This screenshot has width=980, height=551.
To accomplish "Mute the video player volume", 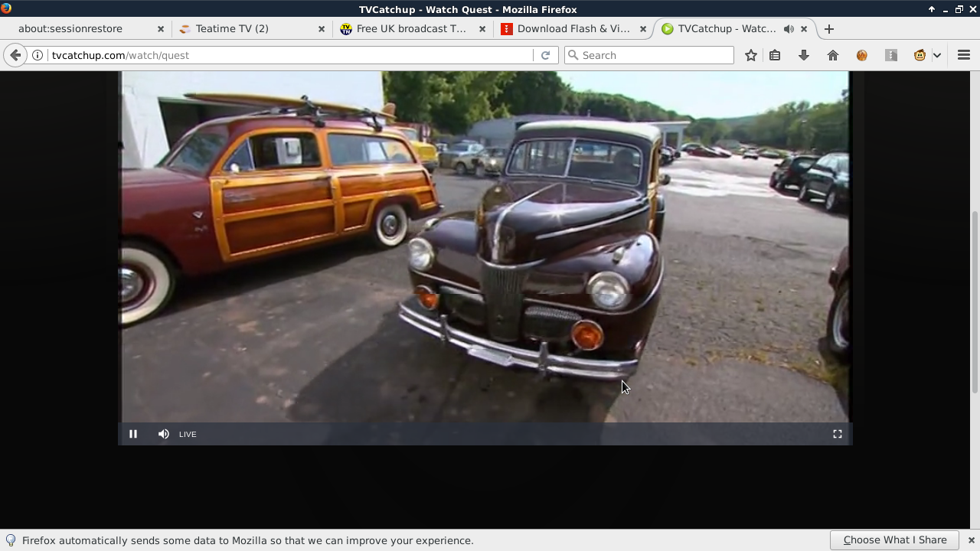I will (x=164, y=434).
